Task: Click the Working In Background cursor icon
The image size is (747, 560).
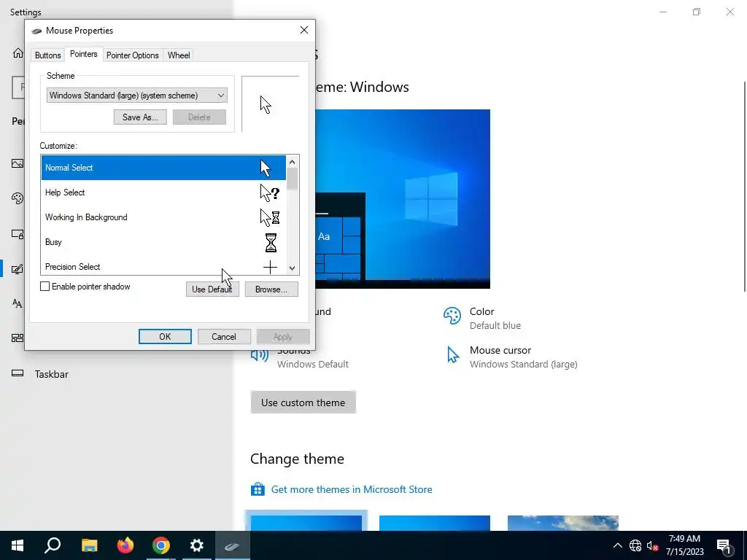Action: [x=270, y=217]
